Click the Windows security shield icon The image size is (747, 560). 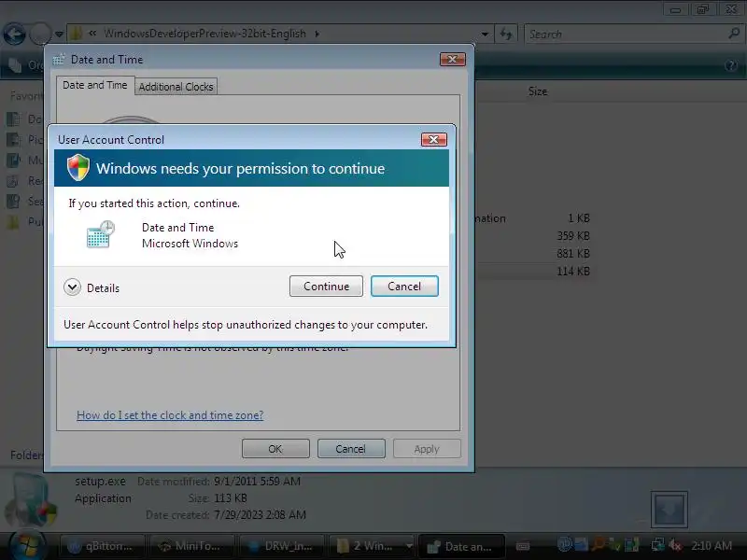click(x=78, y=168)
